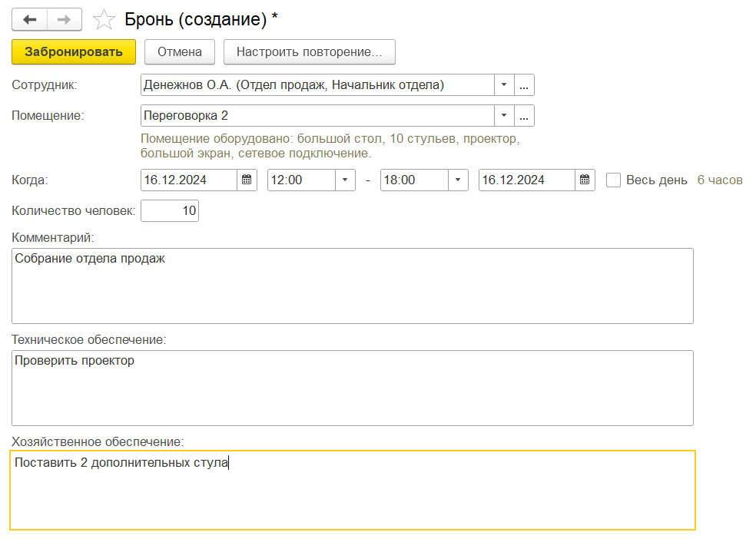Open calendar picker for end date
The height and width of the screenshot is (542, 756).
pos(585,180)
